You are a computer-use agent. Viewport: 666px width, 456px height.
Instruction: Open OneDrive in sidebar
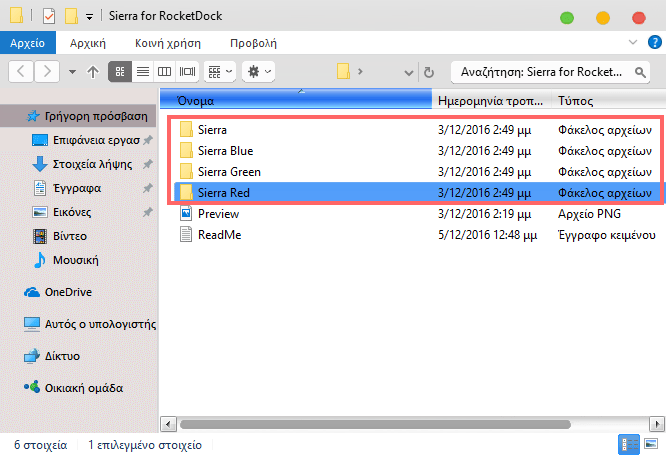point(58,292)
